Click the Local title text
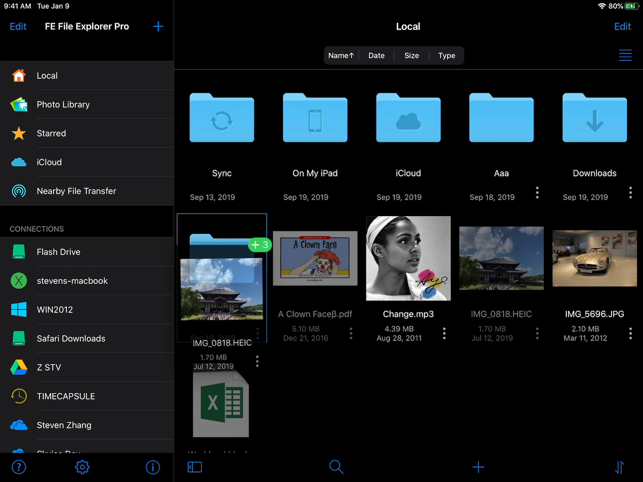The image size is (643, 482). tap(408, 27)
